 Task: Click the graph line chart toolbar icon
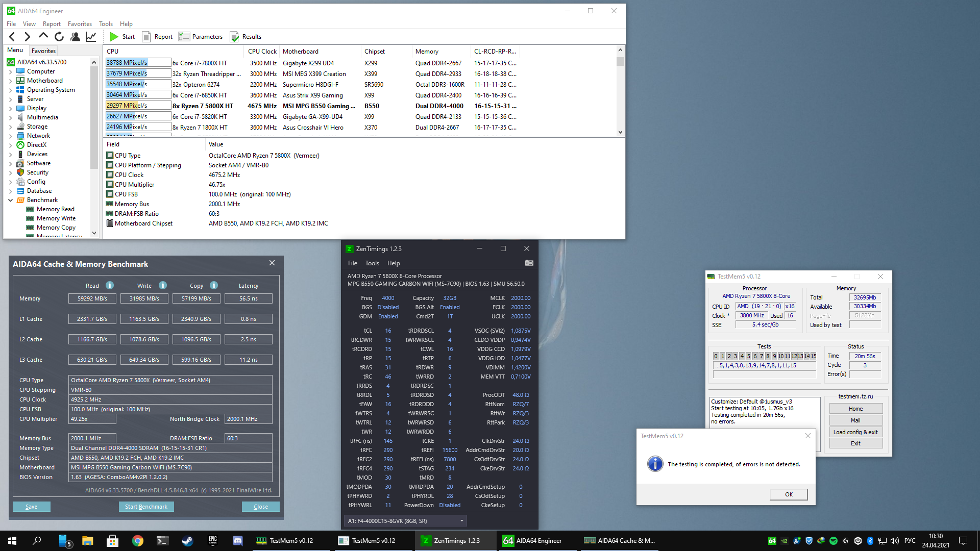click(91, 36)
